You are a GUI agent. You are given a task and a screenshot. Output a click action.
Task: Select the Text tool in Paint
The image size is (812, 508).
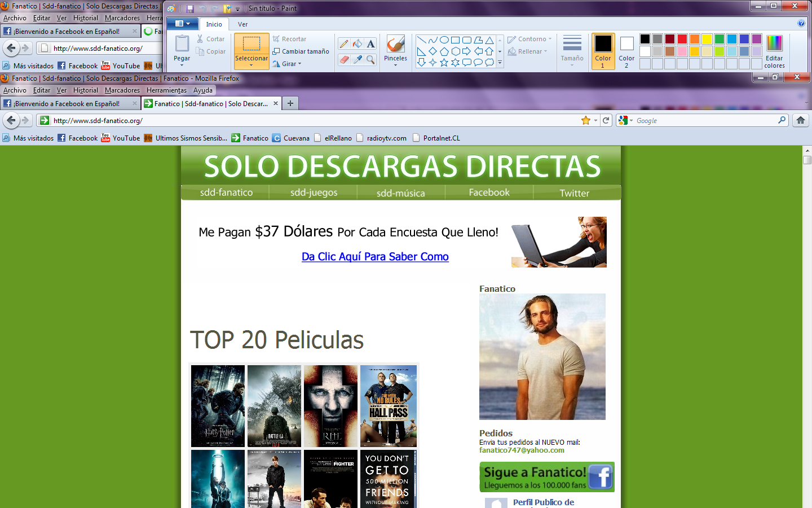point(370,44)
